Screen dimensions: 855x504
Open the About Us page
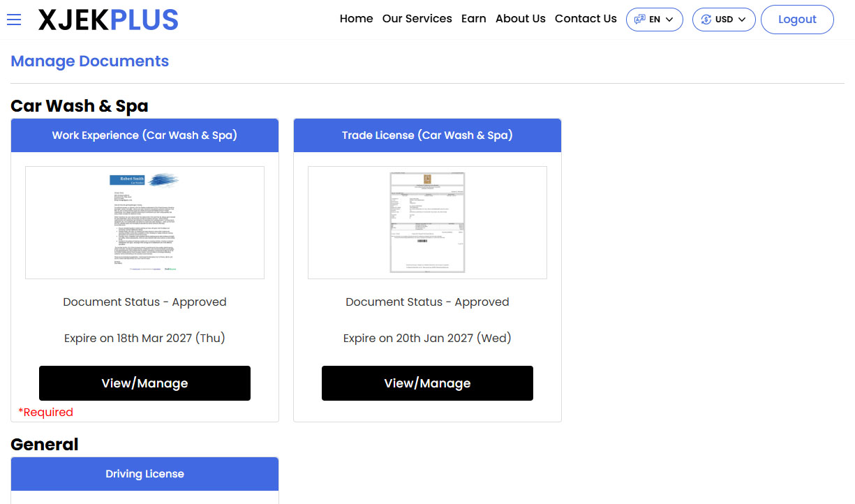(x=520, y=19)
